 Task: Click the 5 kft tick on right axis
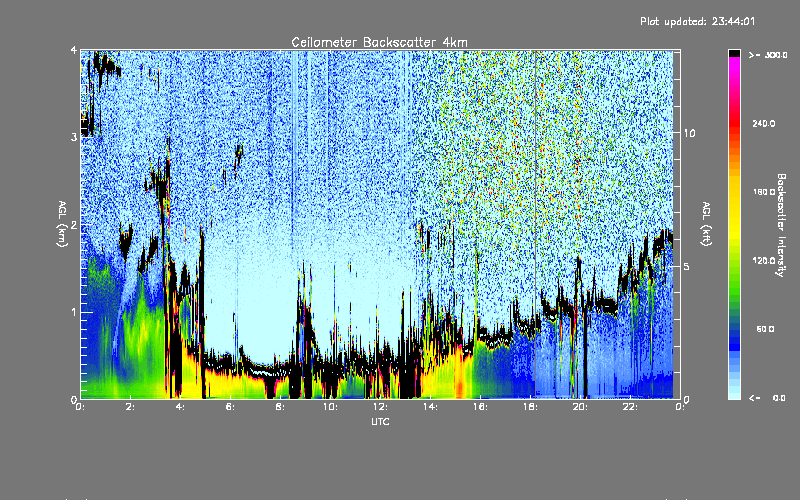687,266
